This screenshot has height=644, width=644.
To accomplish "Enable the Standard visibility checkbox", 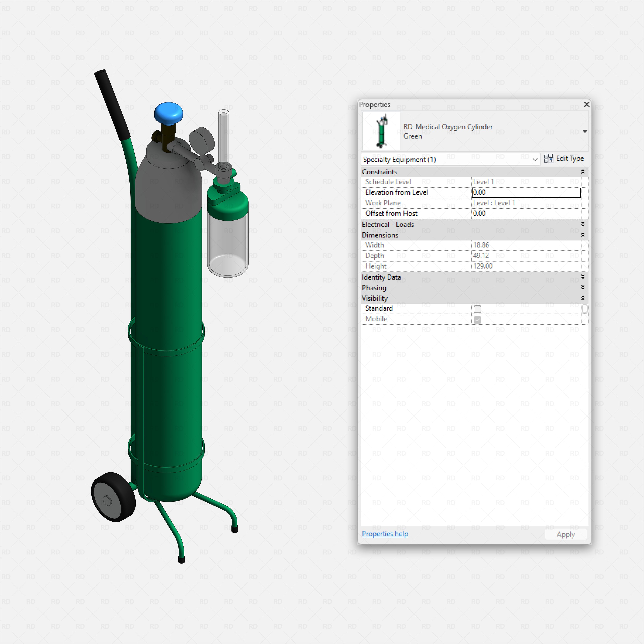I will click(477, 309).
